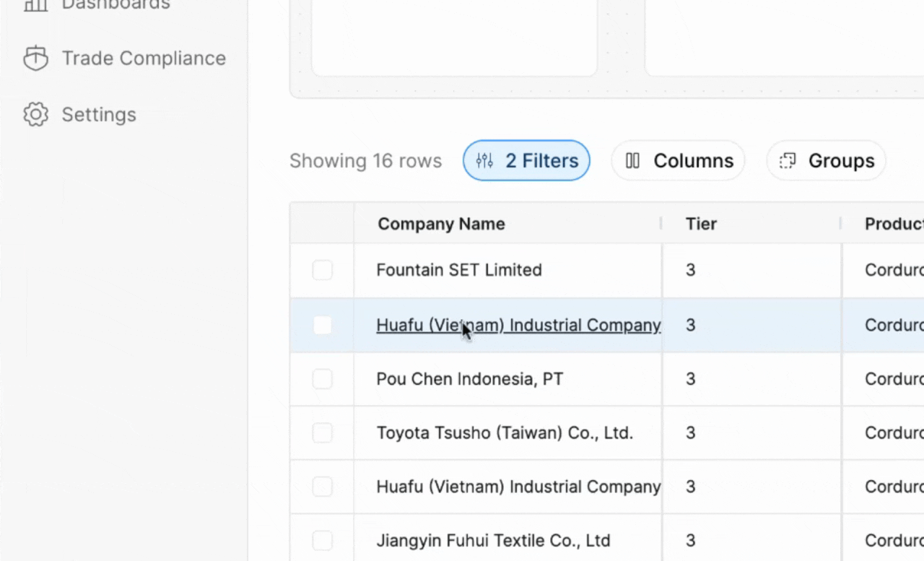Tick the Pou Chen Indonesia row checkbox
Screen dimensions: 924x561
point(322,379)
